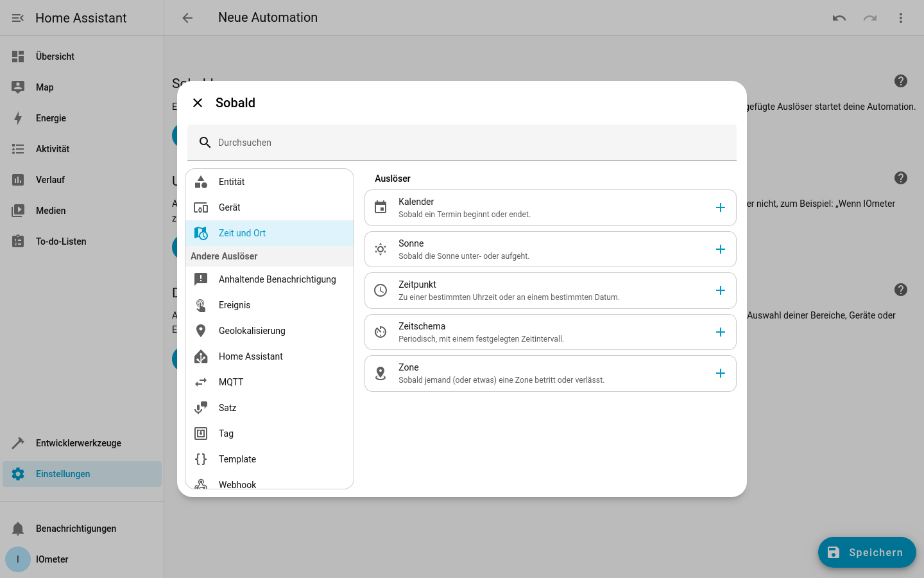Image resolution: width=924 pixels, height=578 pixels.
Task: Add the Zeitschema trigger with plus
Action: click(x=721, y=332)
